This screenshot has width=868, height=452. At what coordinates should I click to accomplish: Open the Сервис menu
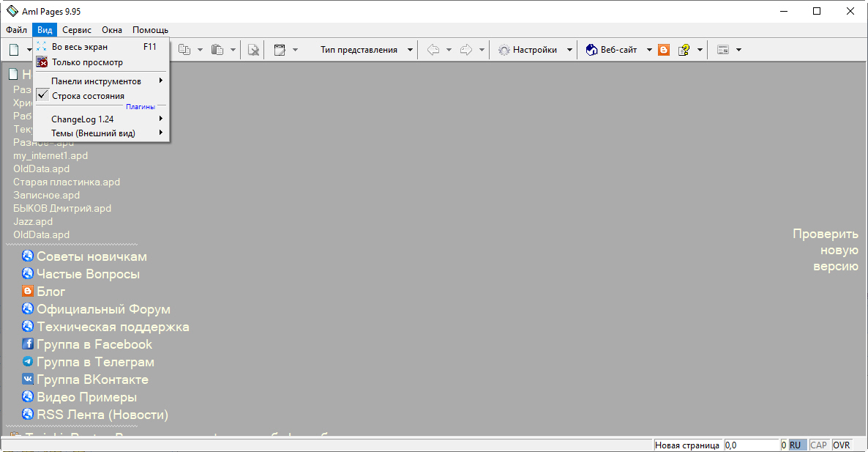tap(77, 30)
